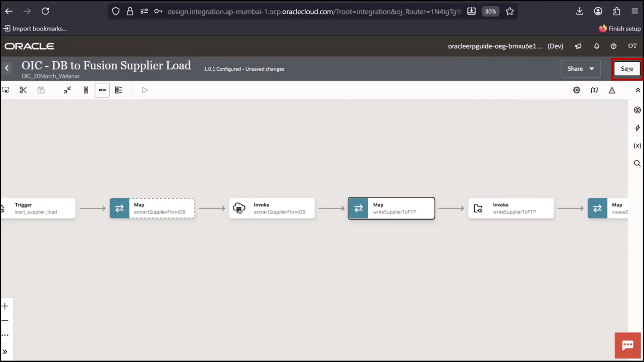Viewport: 644px width, 362px height.
Task: Click the Run play icon
Action: pos(145,90)
